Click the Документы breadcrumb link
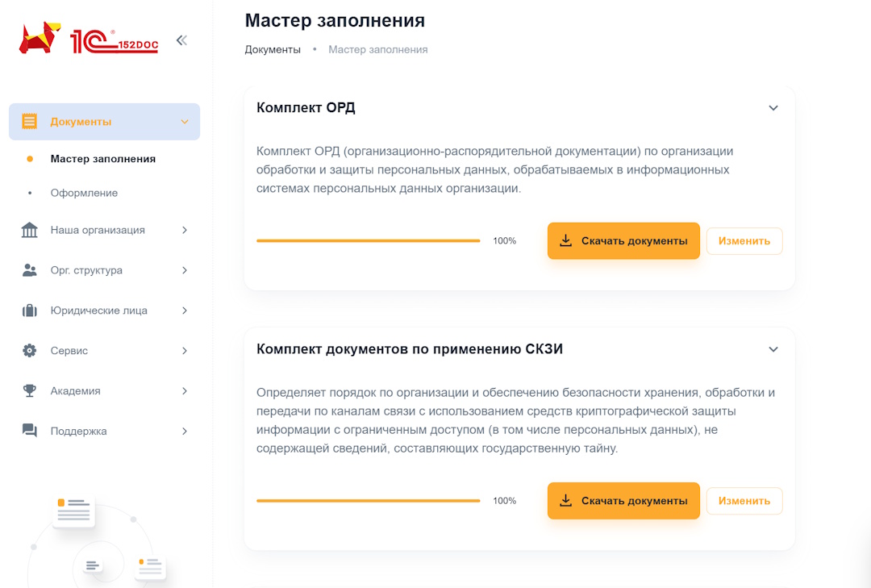This screenshot has height=588, width=871. click(273, 50)
